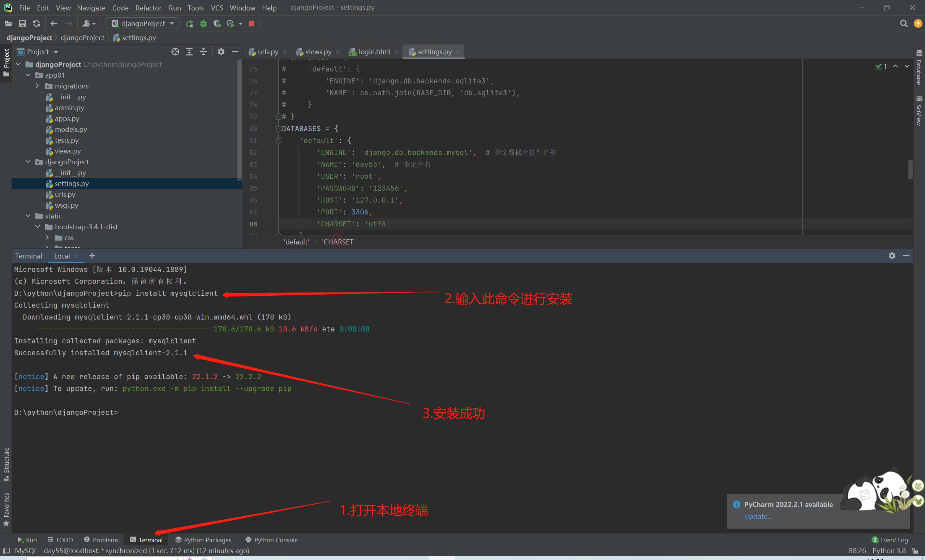Open the Refactor menu

click(148, 8)
